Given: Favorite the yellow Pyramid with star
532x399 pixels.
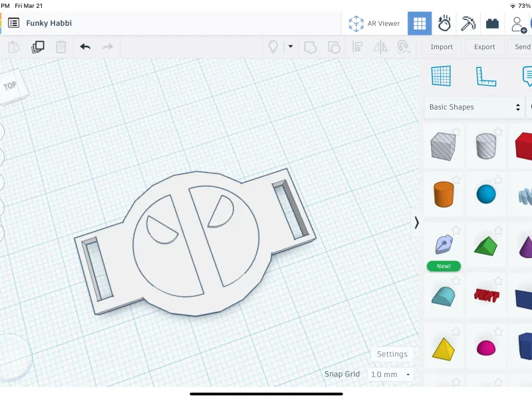Looking at the screenshot, I should (456, 331).
